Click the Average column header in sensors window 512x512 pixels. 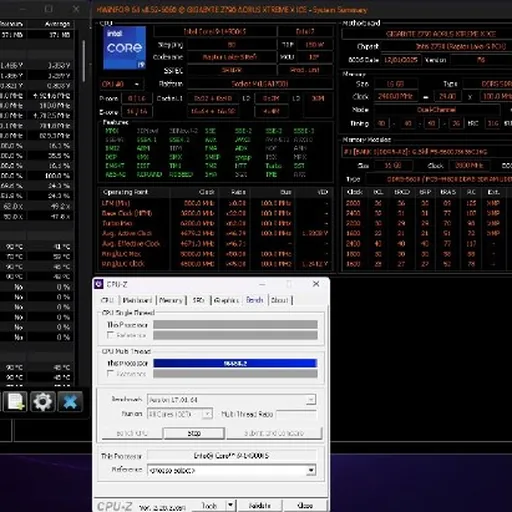tap(57, 24)
